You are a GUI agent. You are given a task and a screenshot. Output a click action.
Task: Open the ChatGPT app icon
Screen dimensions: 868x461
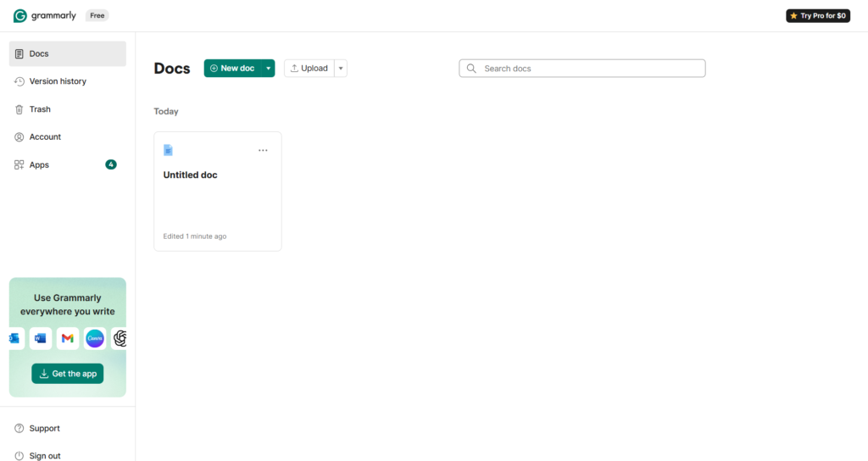click(x=119, y=338)
